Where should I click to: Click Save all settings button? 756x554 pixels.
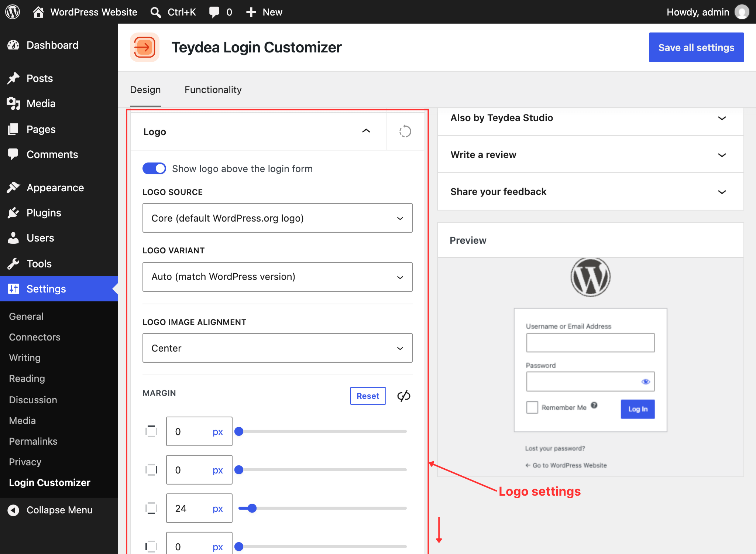point(696,47)
